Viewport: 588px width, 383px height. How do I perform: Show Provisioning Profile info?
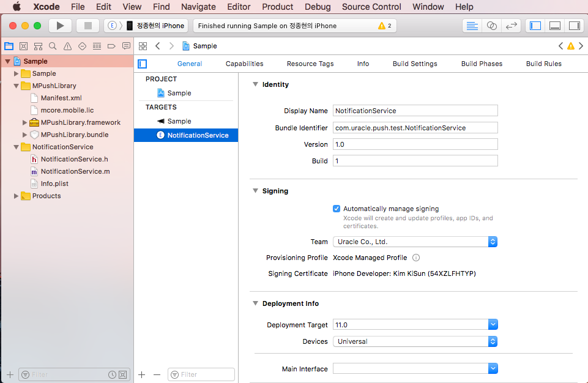(416, 258)
